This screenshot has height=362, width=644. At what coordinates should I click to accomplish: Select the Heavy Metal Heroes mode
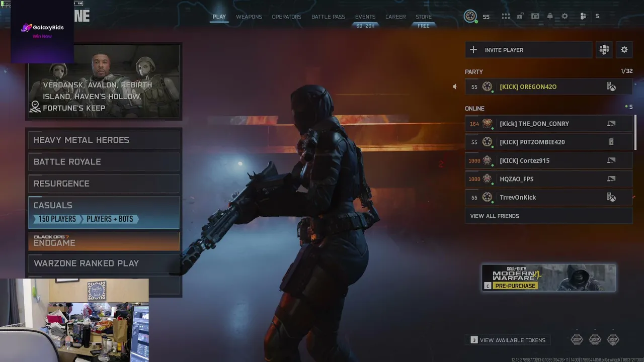104,140
